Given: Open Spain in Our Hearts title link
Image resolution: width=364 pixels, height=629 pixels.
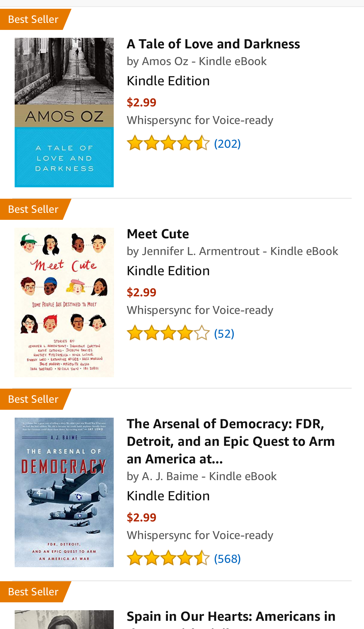Looking at the screenshot, I should click(231, 617).
